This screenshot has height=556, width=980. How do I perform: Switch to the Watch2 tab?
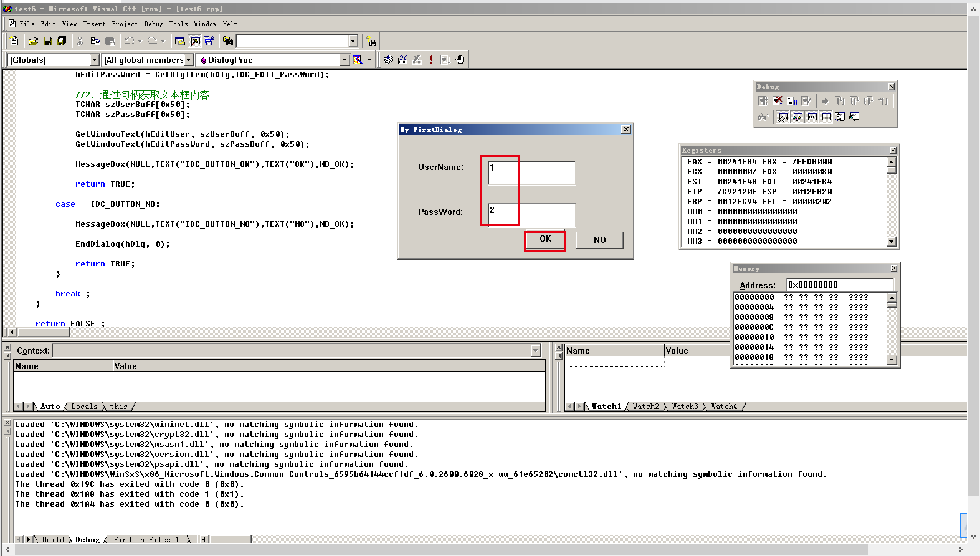tap(645, 407)
